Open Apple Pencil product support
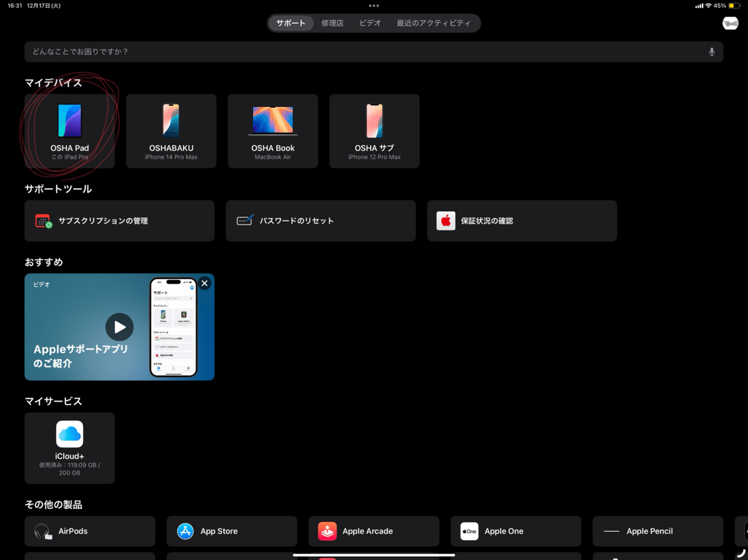This screenshot has height=560, width=748. [x=658, y=531]
